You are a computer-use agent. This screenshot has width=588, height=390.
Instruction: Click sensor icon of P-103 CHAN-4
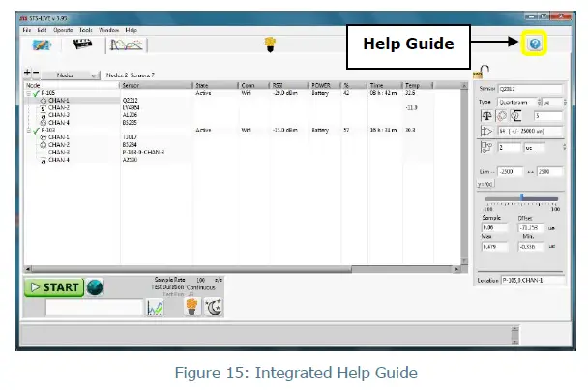point(44,160)
